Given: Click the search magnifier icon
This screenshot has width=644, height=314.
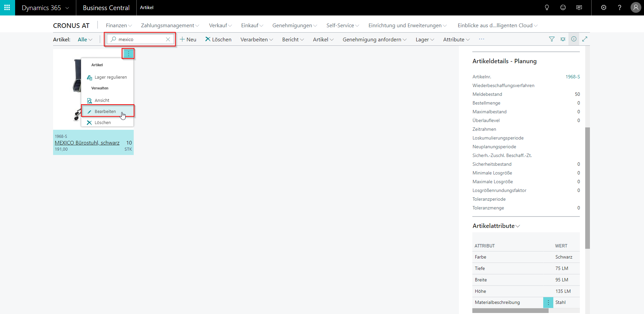Looking at the screenshot, I should tap(114, 39).
